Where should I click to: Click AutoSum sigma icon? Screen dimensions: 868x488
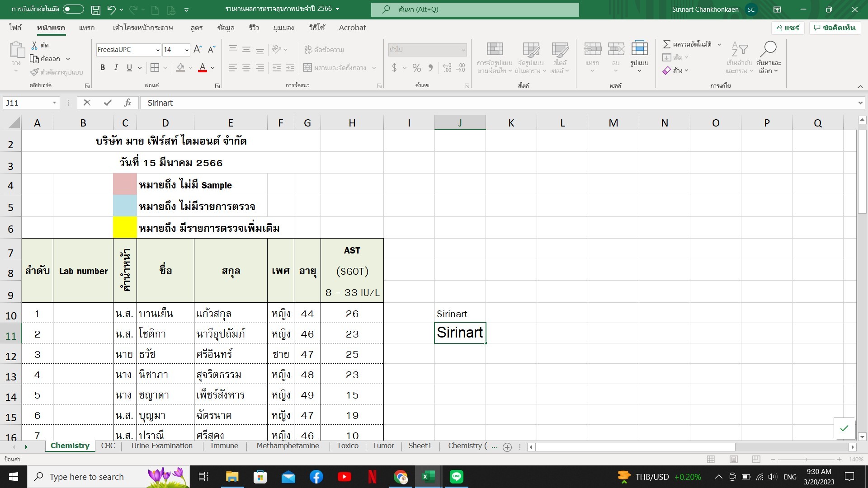[x=666, y=44]
